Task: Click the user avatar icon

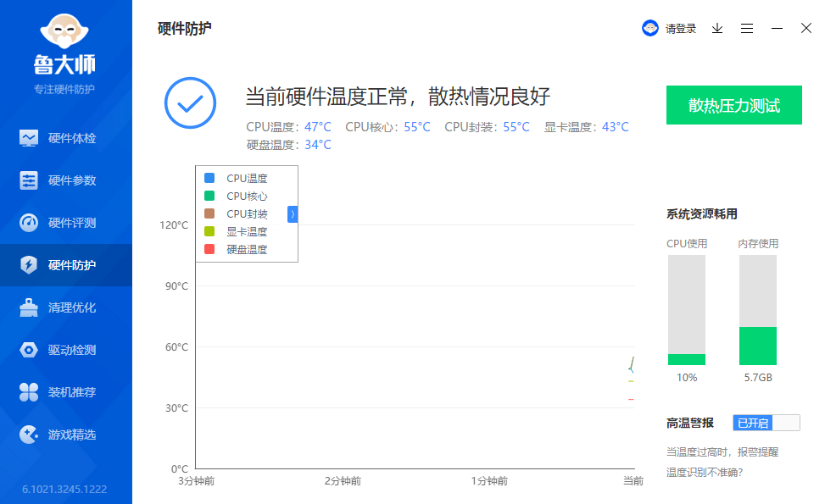Action: (649, 28)
